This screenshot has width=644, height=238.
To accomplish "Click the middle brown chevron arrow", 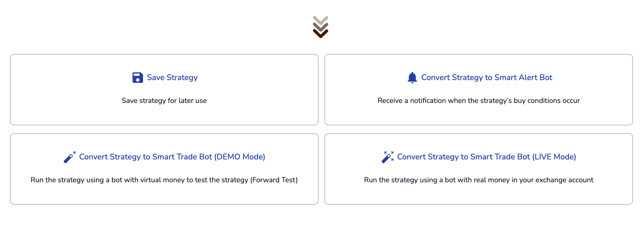I will pos(320,27).
